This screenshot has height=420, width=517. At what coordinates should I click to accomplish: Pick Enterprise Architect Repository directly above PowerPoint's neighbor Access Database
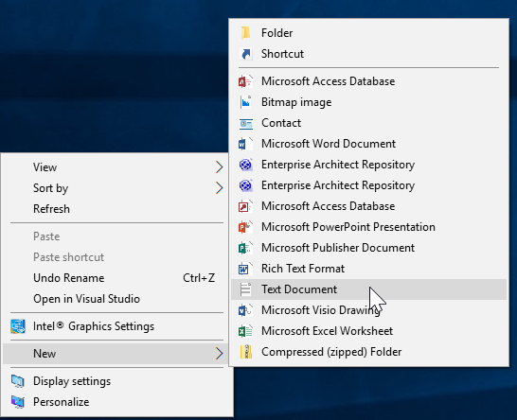[368, 185]
